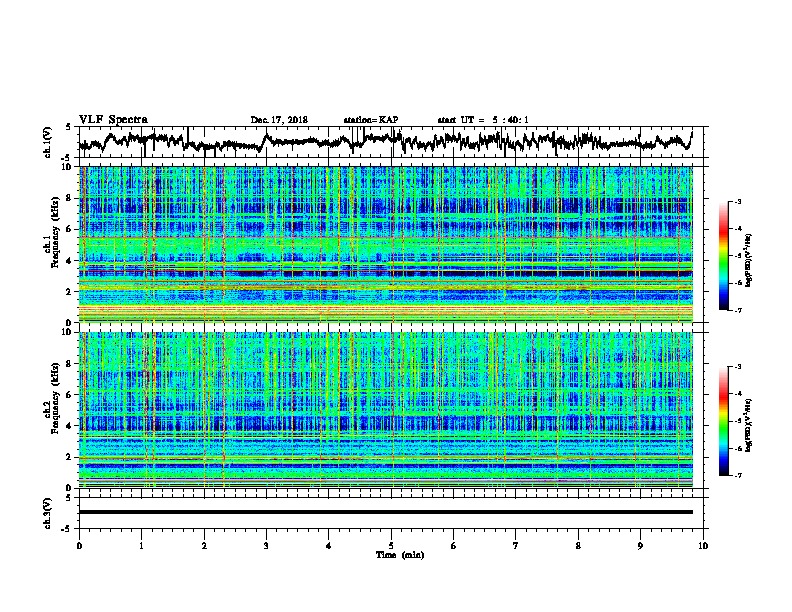Click the 10 kHz tick on ch.2 axis
The width and height of the screenshot is (792, 612).
tap(69, 332)
